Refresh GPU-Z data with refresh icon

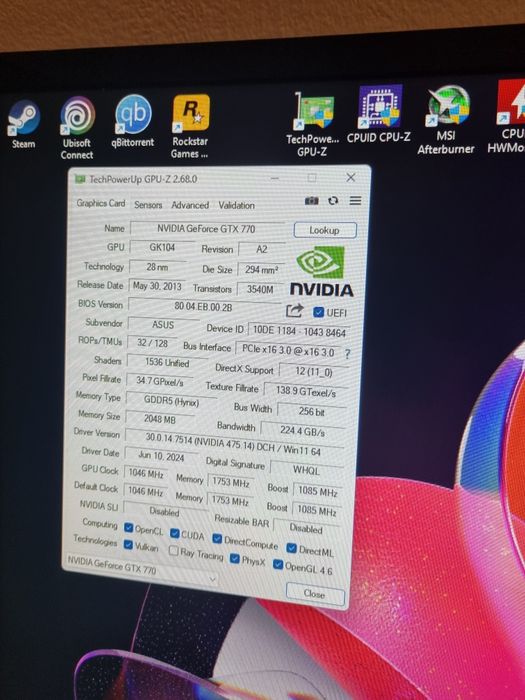pyautogui.click(x=333, y=200)
